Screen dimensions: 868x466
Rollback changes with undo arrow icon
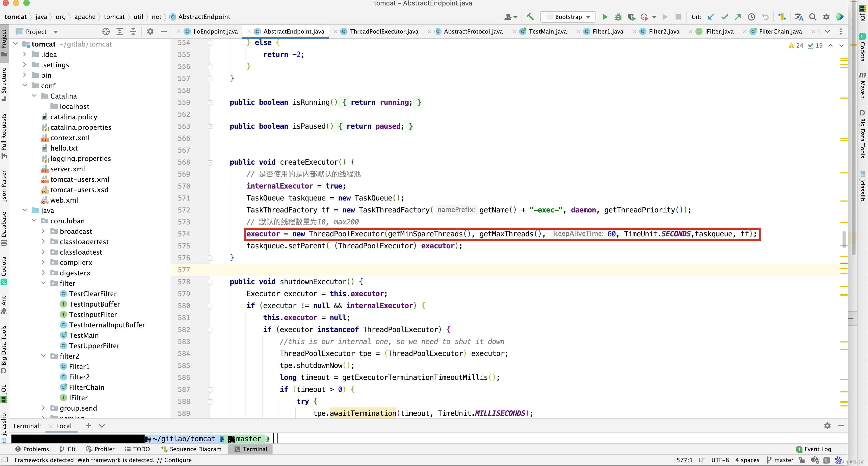765,17
